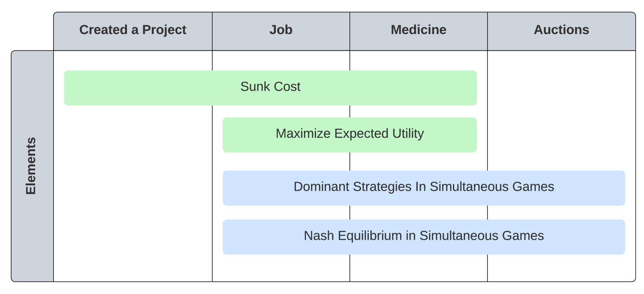Image resolution: width=644 pixels, height=294 pixels.
Task: Select the Medicine column header
Action: (418, 30)
